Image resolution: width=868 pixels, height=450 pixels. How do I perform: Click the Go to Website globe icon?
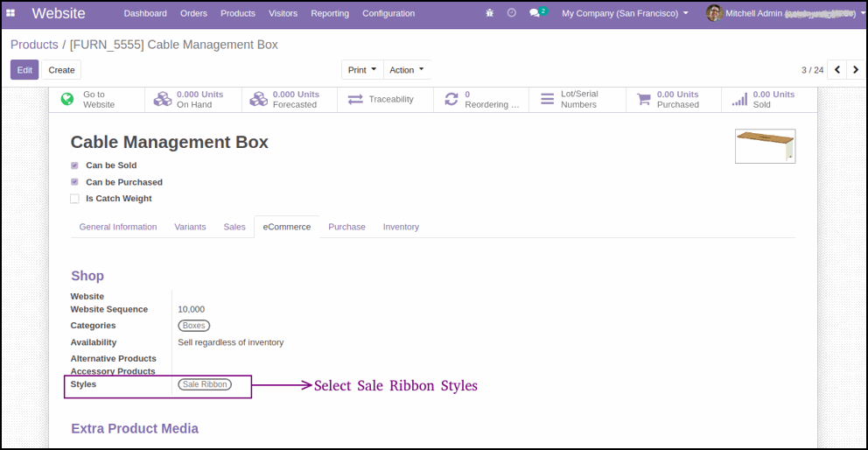67,99
